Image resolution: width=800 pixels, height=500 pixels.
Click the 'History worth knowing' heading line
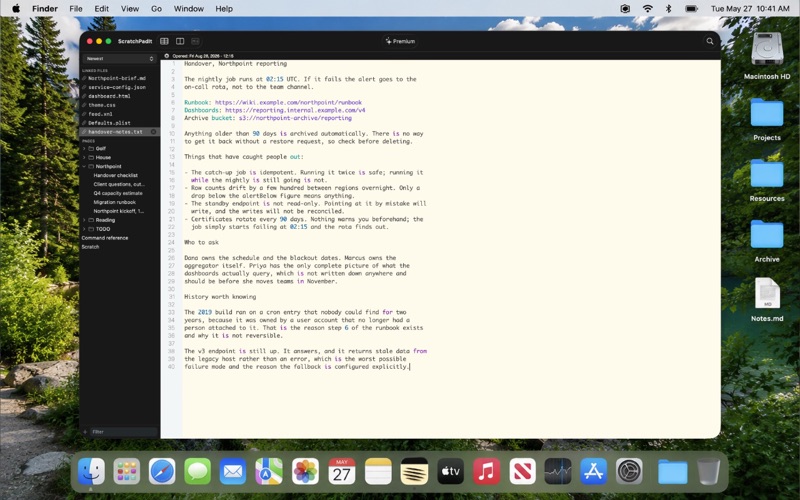[x=220, y=296]
